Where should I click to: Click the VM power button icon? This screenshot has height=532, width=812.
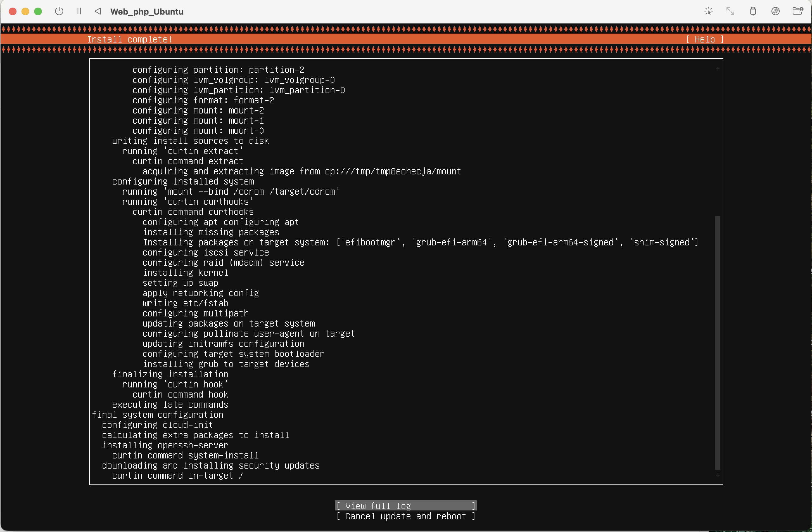(59, 11)
